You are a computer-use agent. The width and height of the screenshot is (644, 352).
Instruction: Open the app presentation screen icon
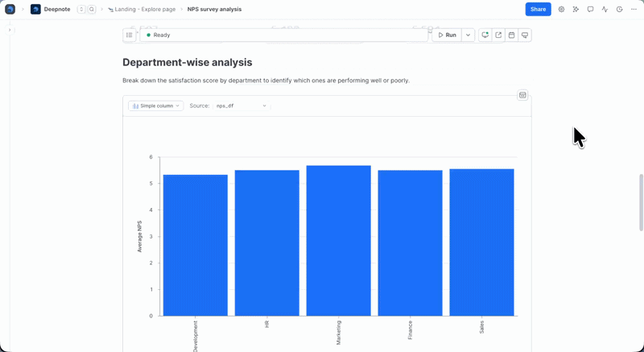click(x=525, y=35)
